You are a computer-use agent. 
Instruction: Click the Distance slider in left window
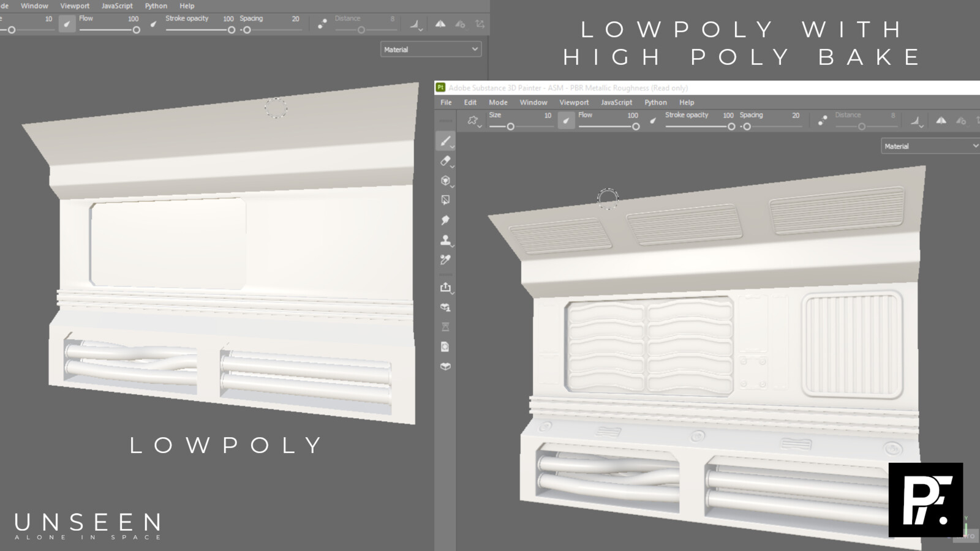tap(366, 30)
